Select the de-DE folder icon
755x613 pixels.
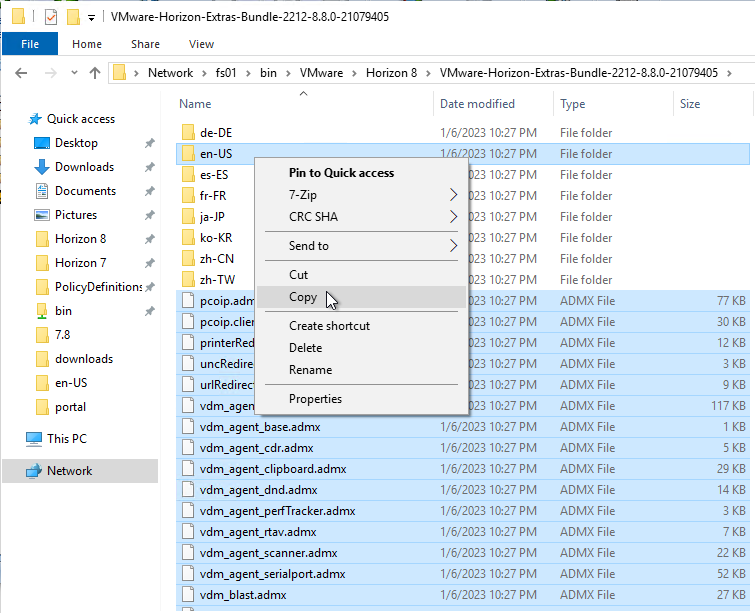[188, 132]
